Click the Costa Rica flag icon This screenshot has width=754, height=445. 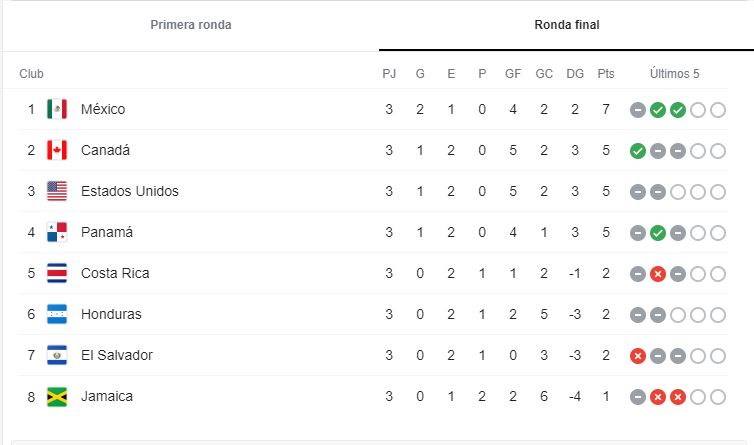57,273
